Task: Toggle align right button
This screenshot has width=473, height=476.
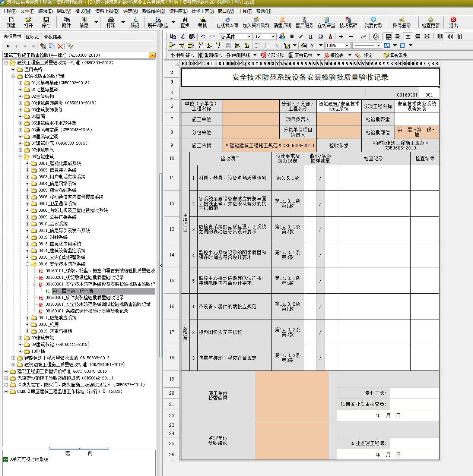Action: point(418,36)
